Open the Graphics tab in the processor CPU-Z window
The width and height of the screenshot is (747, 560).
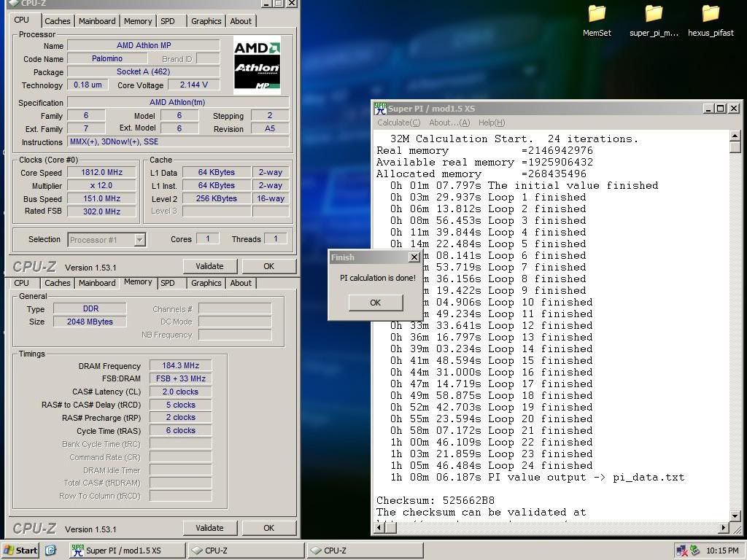pos(206,21)
